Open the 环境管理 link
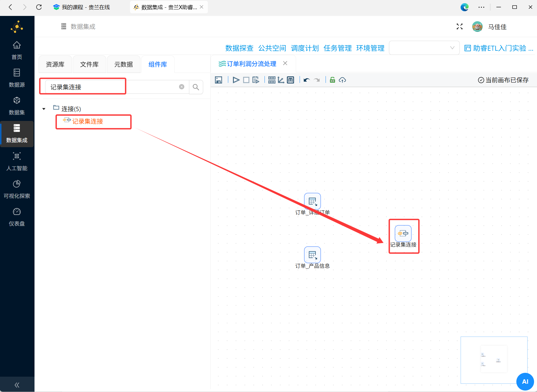Image resolution: width=537 pixels, height=392 pixels. pos(370,48)
